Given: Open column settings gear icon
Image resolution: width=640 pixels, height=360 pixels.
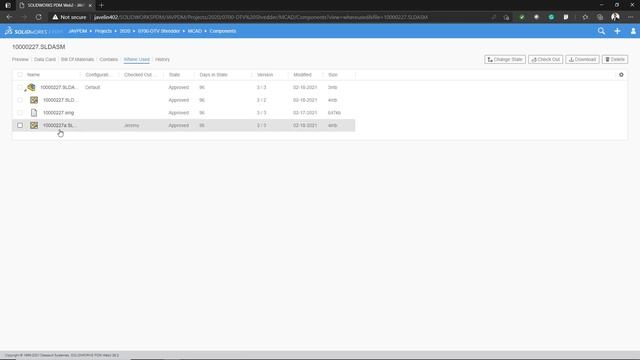Looking at the screenshot, I should click(x=621, y=75).
